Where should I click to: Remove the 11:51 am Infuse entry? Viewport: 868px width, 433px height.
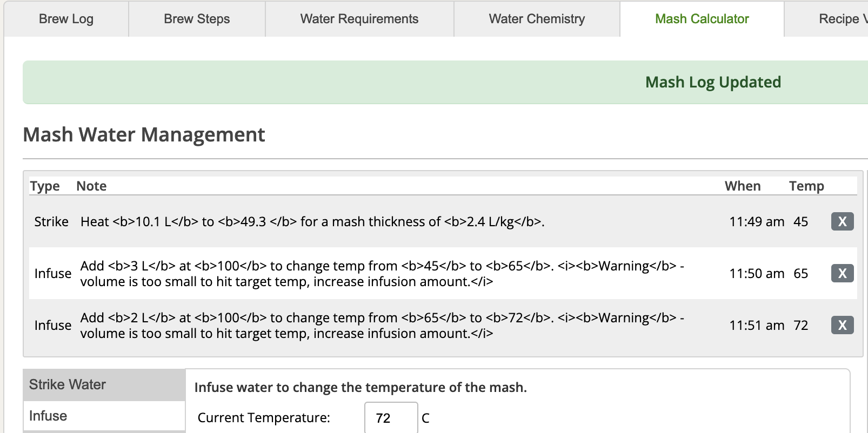(x=842, y=325)
